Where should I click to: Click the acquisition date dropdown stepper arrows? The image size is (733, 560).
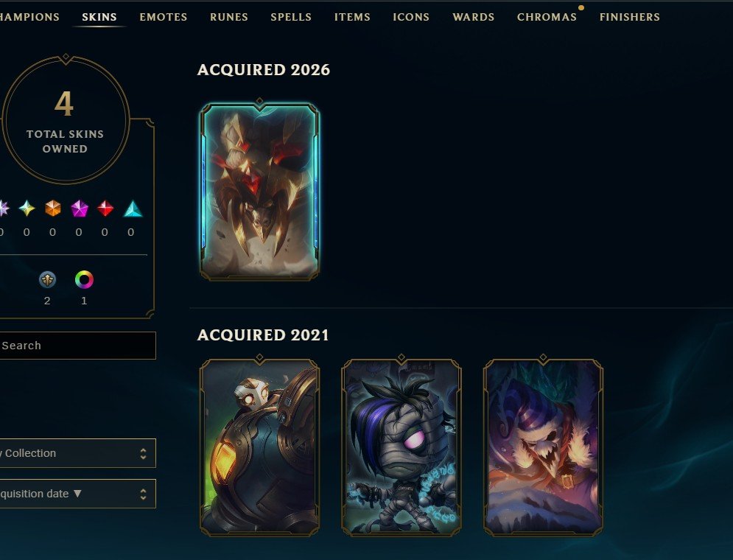tap(143, 494)
